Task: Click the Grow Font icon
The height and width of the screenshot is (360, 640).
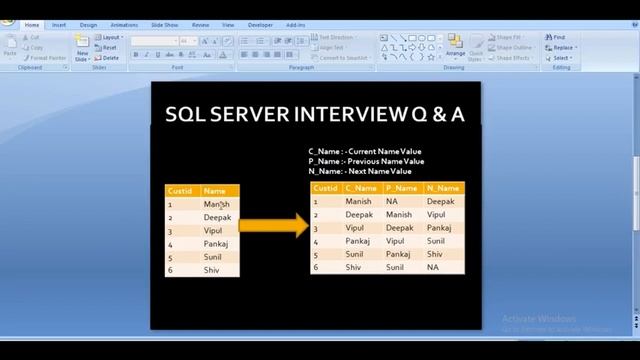Action: coord(204,41)
